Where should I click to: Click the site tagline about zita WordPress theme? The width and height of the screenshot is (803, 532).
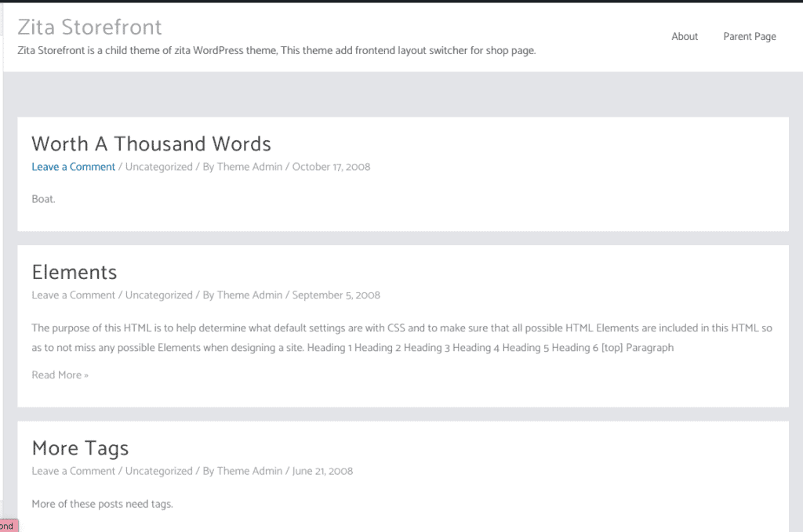[x=277, y=51]
